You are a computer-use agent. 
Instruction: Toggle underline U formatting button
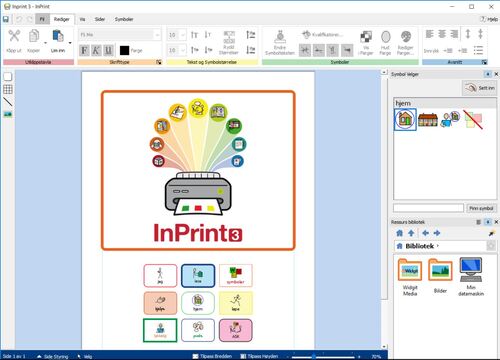[x=108, y=51]
